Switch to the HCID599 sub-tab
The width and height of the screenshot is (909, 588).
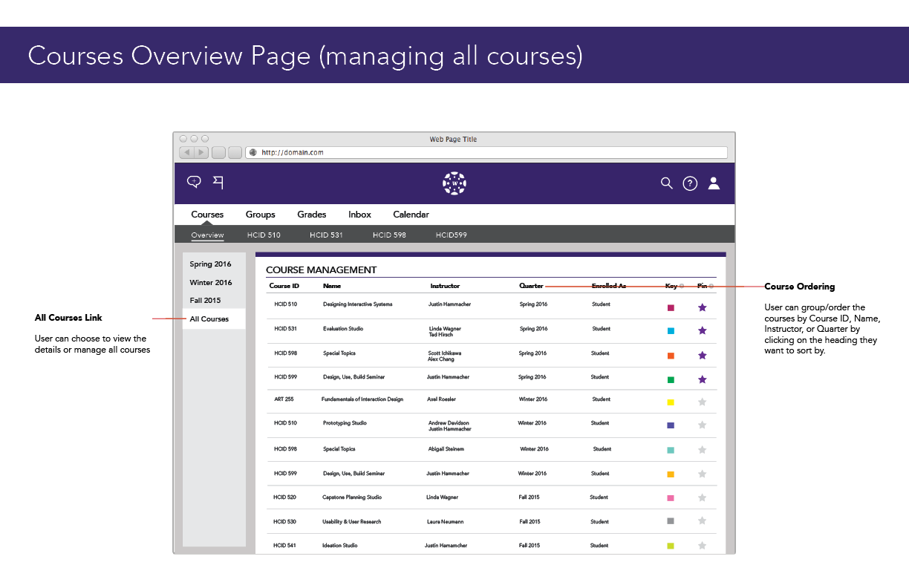point(452,235)
